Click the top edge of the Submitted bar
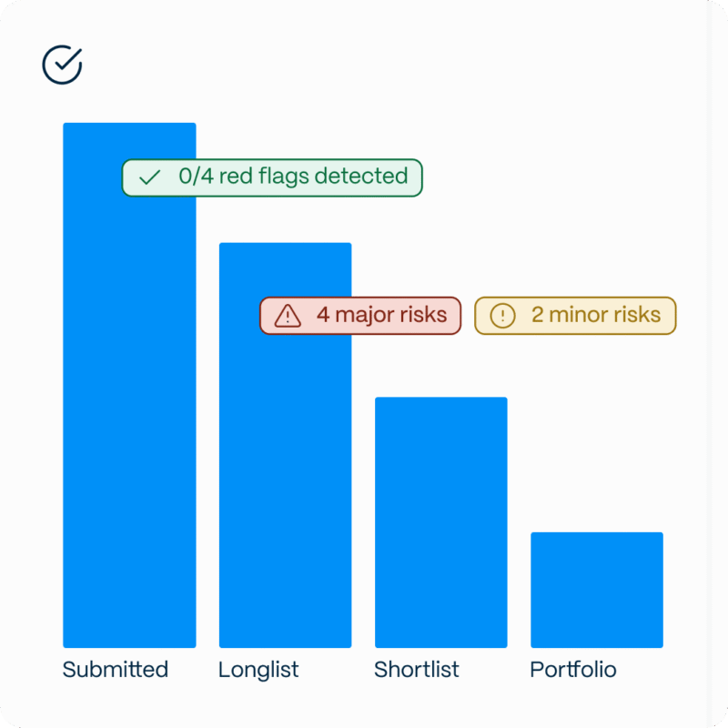728x728 pixels. pyautogui.click(x=129, y=124)
